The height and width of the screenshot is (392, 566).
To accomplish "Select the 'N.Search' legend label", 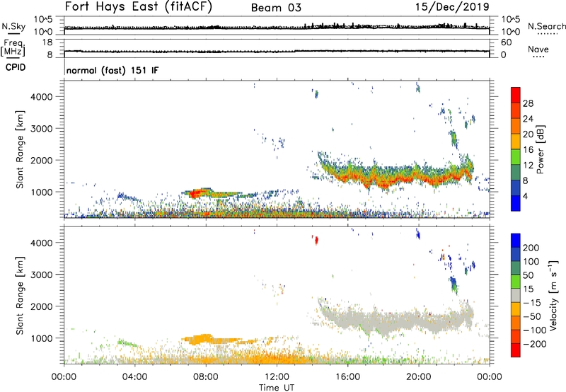I will pyautogui.click(x=546, y=26).
